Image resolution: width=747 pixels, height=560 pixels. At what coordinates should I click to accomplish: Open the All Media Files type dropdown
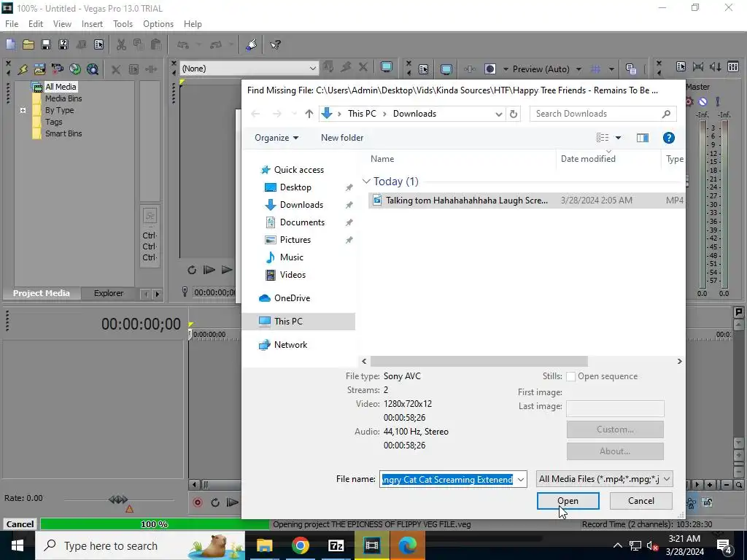point(604,479)
